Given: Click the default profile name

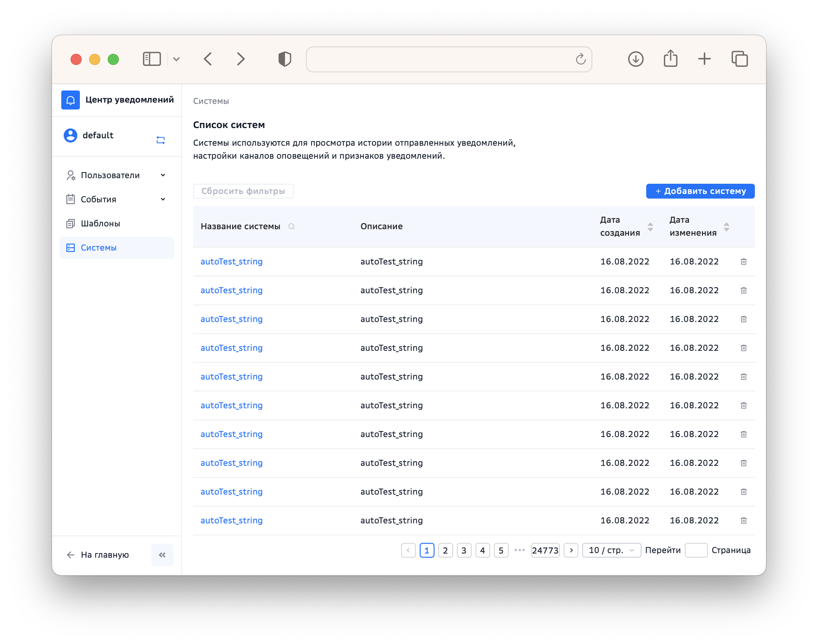Looking at the screenshot, I should coord(98,135).
